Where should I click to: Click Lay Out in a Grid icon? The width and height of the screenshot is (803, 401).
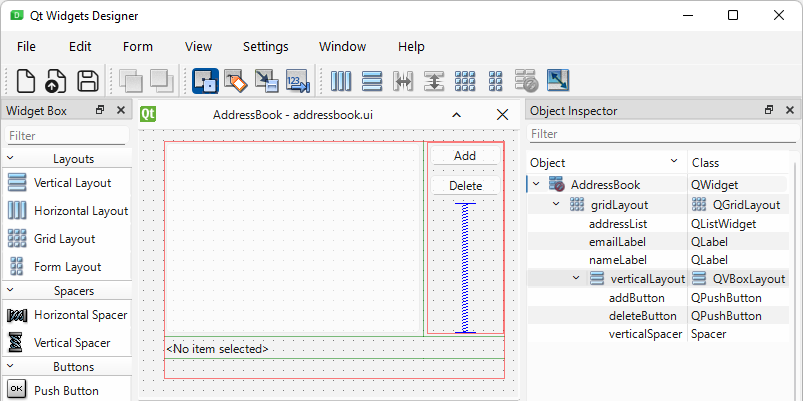tap(465, 81)
